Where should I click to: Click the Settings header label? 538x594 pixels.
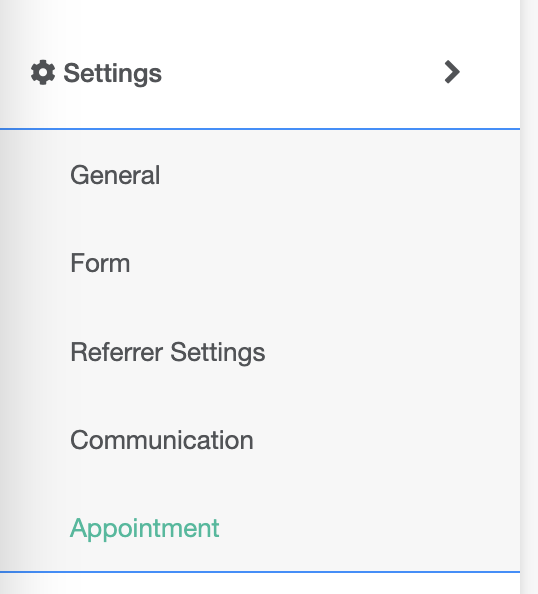point(113,73)
